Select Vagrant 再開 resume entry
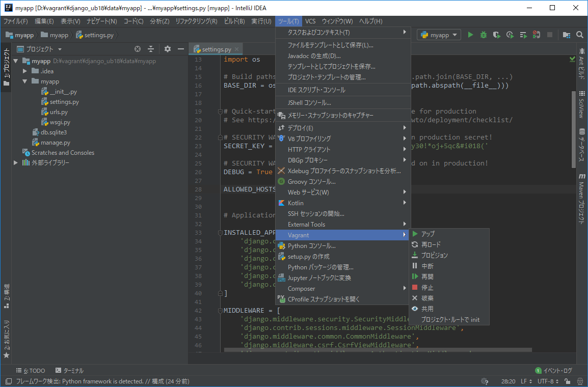The image size is (588, 387). (x=449, y=277)
